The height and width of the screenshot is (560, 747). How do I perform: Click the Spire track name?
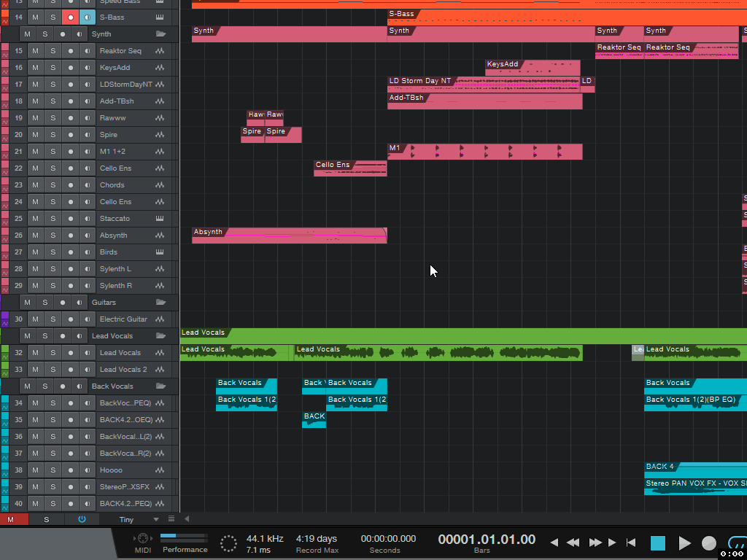109,135
